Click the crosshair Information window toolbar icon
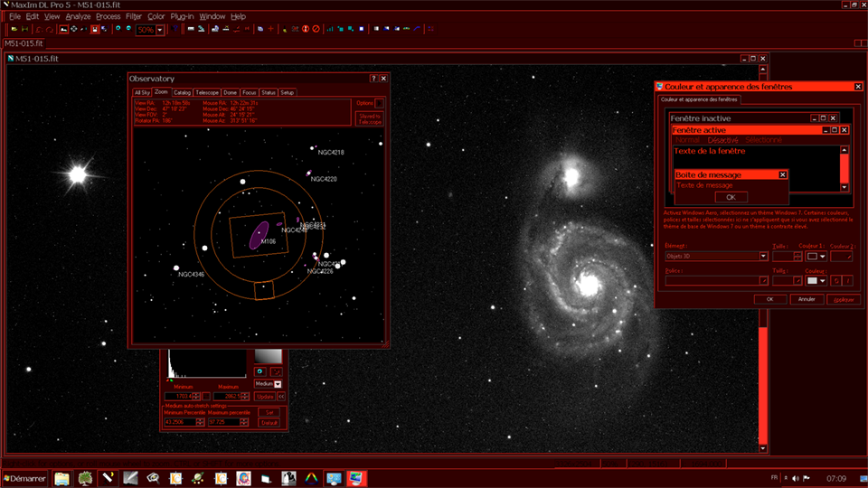Viewport: 868px width, 488px height. click(x=73, y=29)
